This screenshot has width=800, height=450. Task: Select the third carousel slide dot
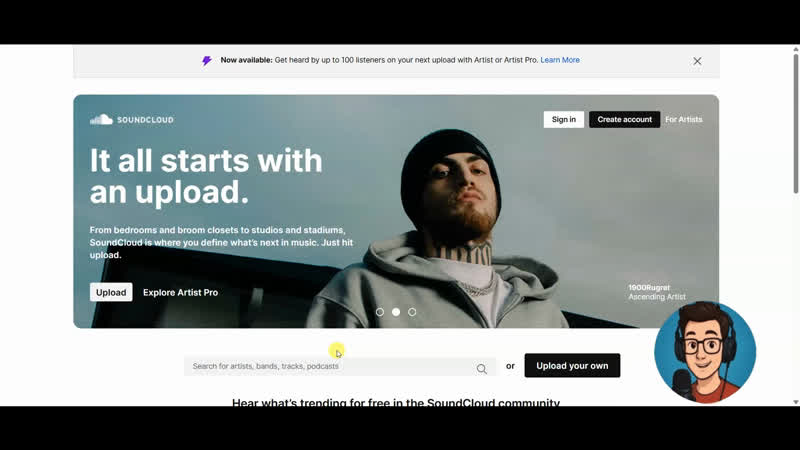(x=412, y=312)
